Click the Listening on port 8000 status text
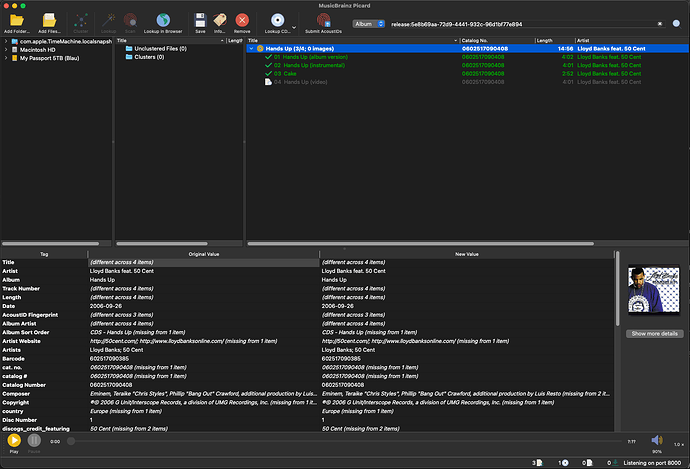Viewport: 690px width, 469px height. [652, 463]
